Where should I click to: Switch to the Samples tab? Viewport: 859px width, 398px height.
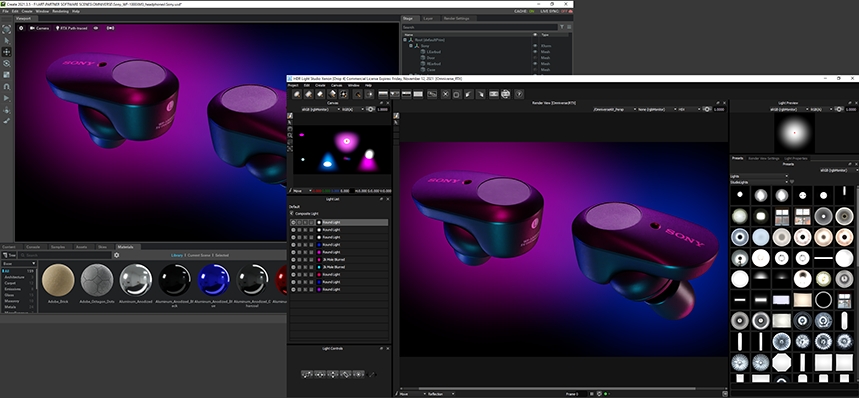coord(58,247)
